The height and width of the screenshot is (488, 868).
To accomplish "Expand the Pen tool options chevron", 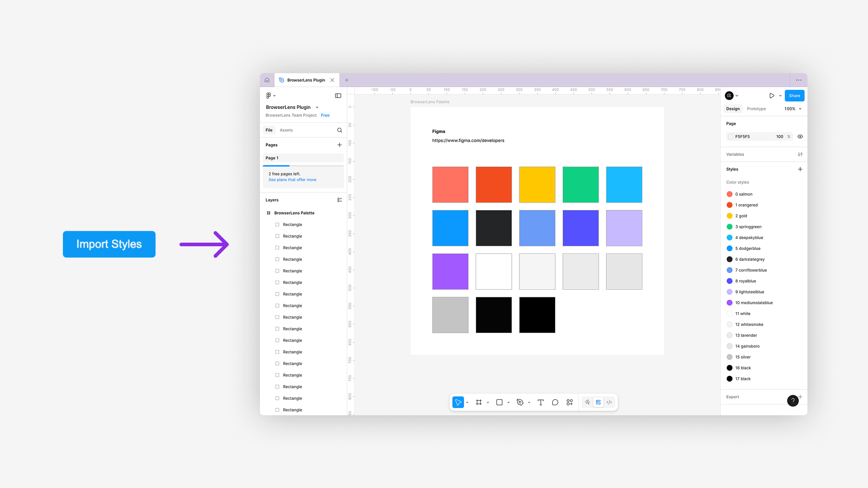I will 529,403.
